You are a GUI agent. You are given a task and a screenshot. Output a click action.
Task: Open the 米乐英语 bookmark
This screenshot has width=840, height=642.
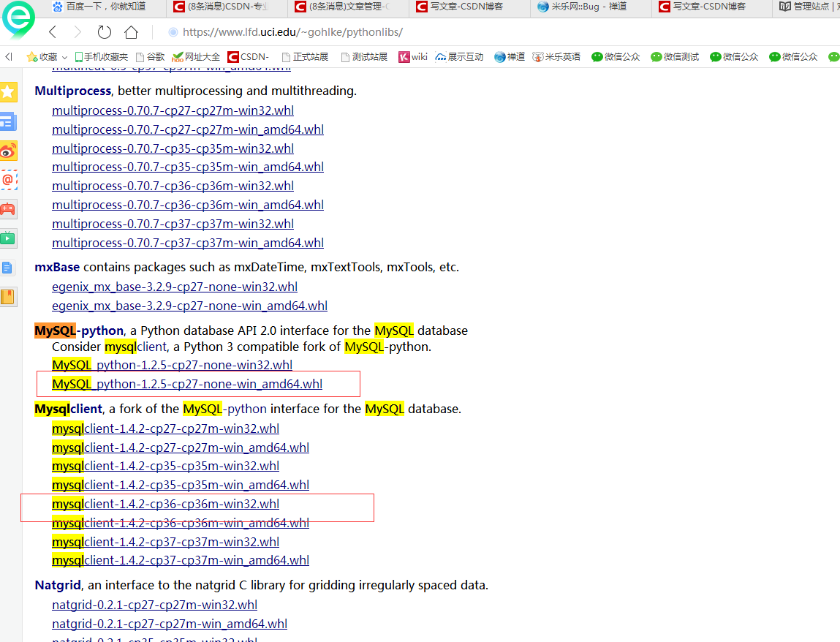(556, 57)
